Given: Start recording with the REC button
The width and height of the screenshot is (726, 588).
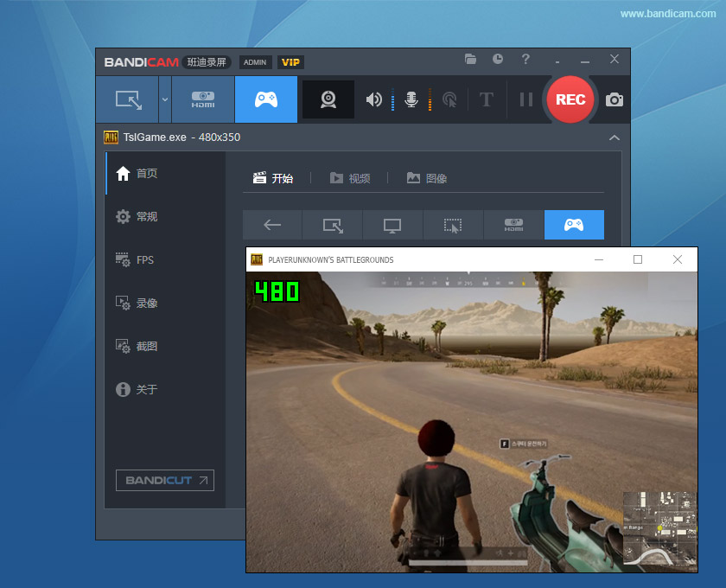Looking at the screenshot, I should pyautogui.click(x=570, y=99).
